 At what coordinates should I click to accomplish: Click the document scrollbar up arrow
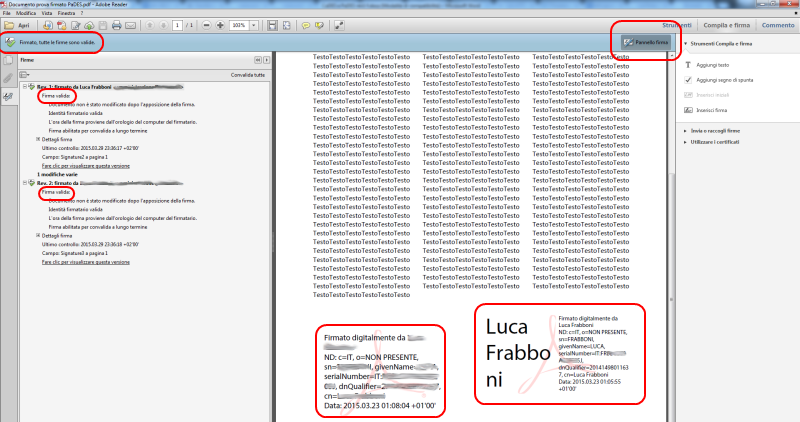671,55
